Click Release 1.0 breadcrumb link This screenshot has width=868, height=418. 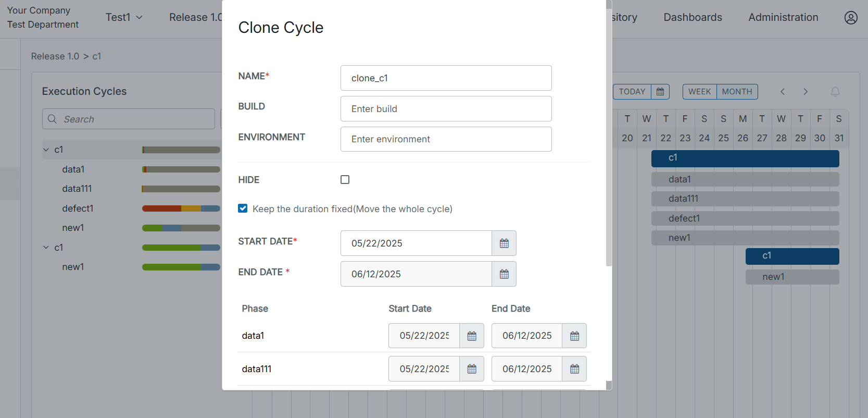pos(55,56)
